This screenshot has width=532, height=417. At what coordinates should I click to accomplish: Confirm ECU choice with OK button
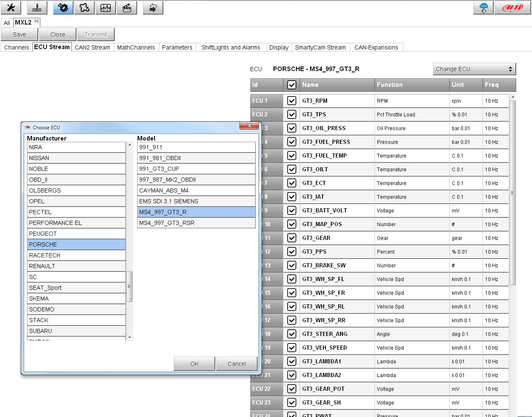194,363
